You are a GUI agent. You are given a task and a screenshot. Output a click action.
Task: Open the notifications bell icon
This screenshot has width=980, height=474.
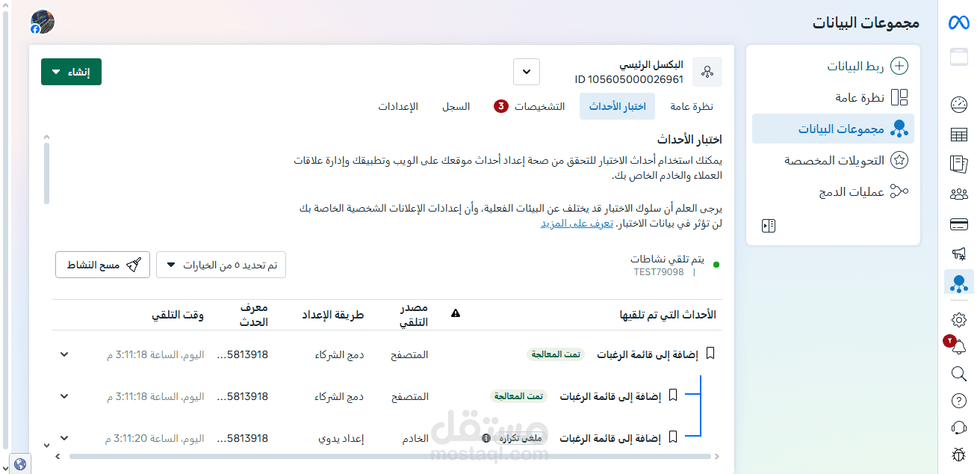click(x=959, y=347)
